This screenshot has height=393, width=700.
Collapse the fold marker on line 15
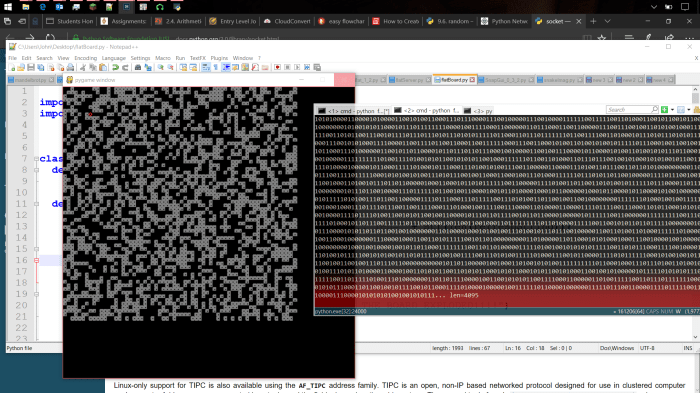point(36,249)
